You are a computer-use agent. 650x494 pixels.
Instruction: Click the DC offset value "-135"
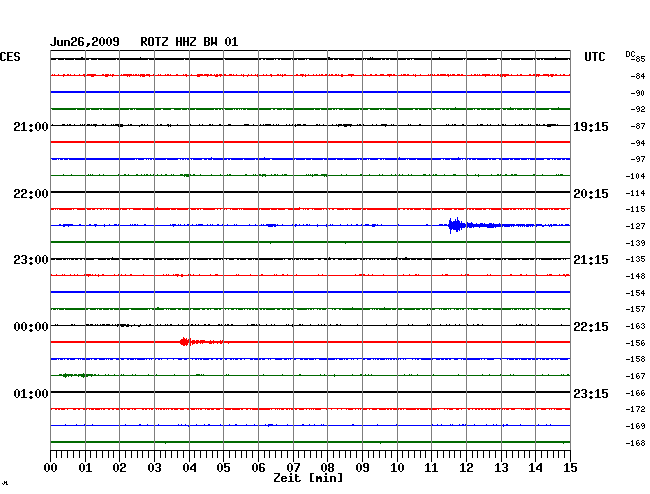(x=635, y=259)
